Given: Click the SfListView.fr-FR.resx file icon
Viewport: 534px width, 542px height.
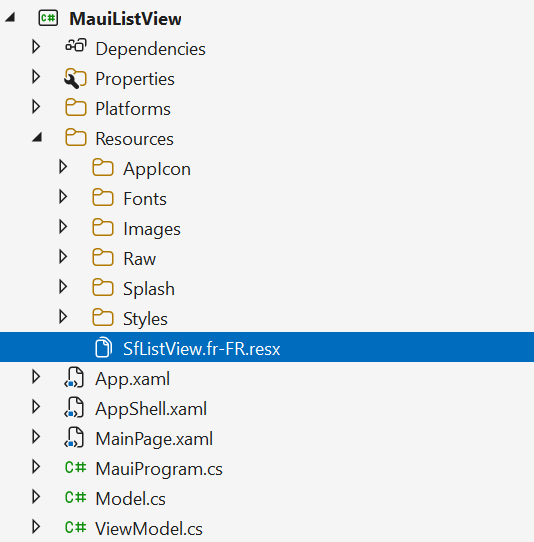Looking at the screenshot, I should [104, 347].
